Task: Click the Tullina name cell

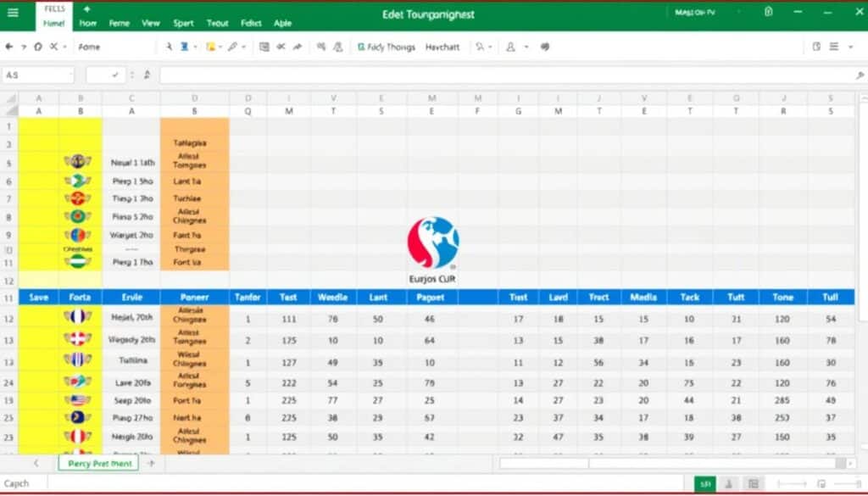Action: pyautogui.click(x=132, y=360)
